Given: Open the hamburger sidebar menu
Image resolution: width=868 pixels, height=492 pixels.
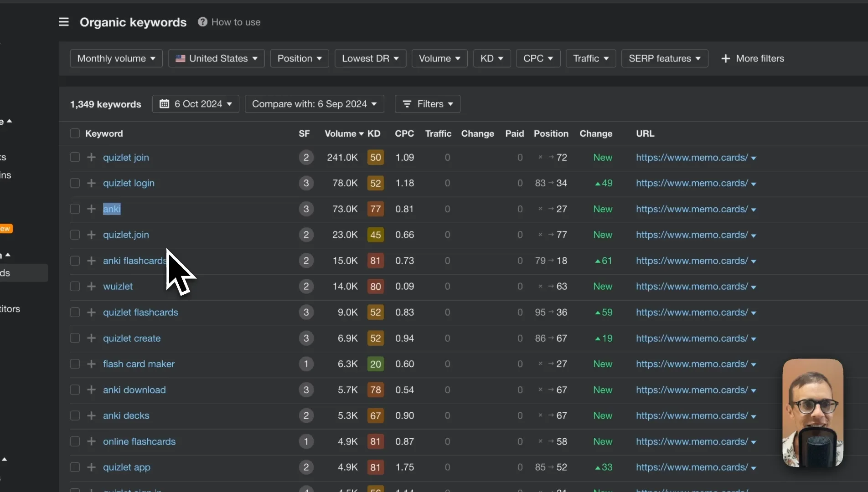Looking at the screenshot, I should (64, 22).
